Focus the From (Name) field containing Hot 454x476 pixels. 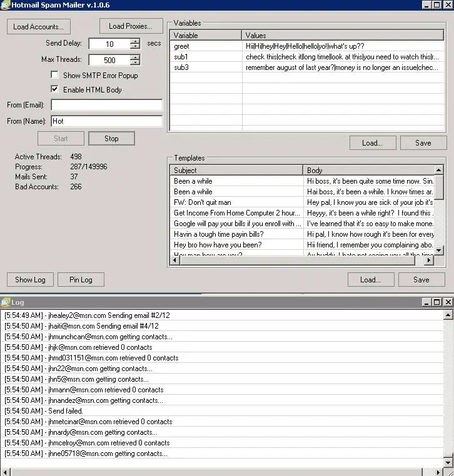coord(107,121)
